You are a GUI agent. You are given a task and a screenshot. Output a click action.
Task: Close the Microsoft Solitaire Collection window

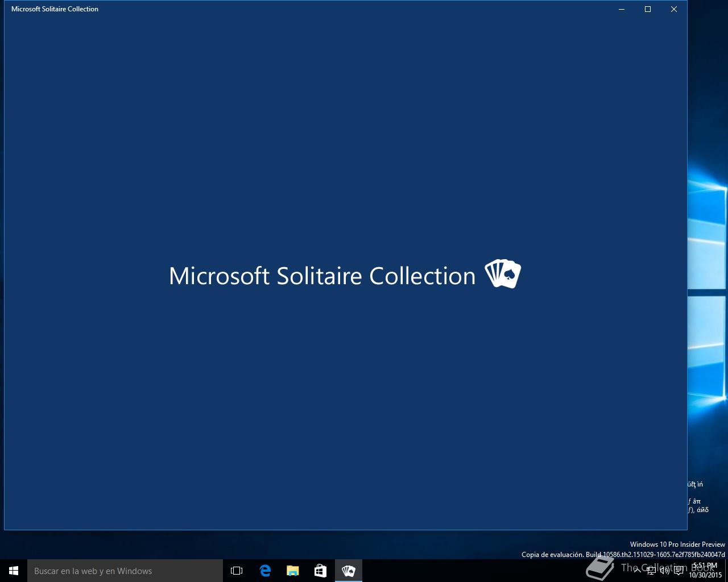click(674, 9)
